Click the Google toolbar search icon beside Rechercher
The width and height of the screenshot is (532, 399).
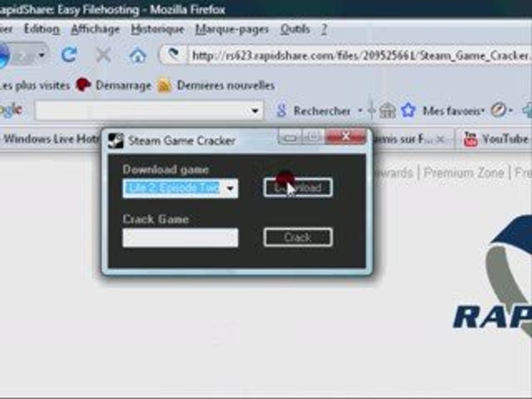pyautogui.click(x=281, y=110)
